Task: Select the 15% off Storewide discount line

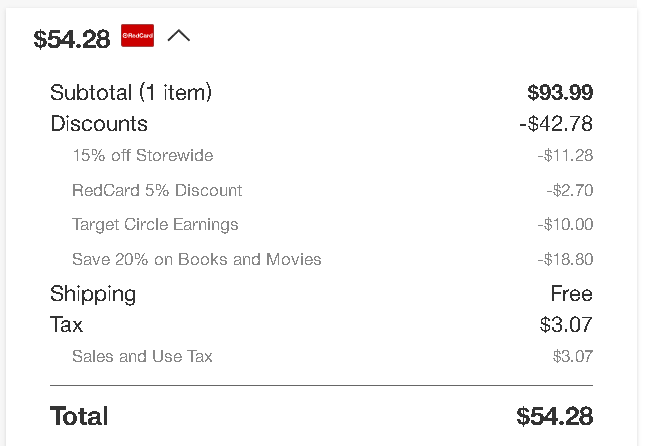Action: click(x=143, y=155)
